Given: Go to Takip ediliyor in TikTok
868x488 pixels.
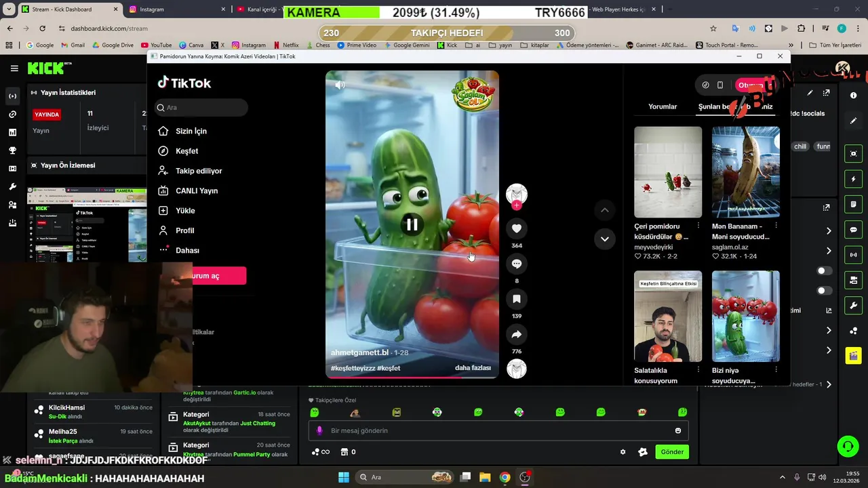Looking at the screenshot, I should [190, 171].
